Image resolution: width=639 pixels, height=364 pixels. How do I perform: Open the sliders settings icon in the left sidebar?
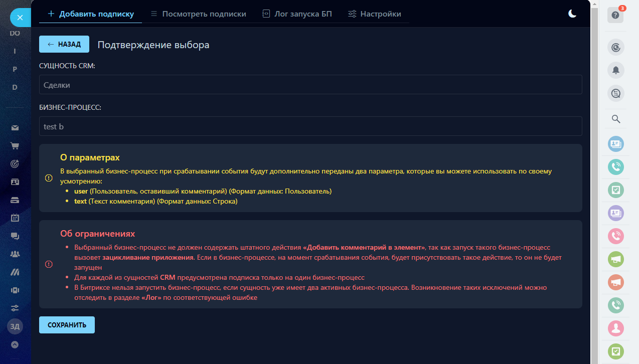tap(15, 308)
